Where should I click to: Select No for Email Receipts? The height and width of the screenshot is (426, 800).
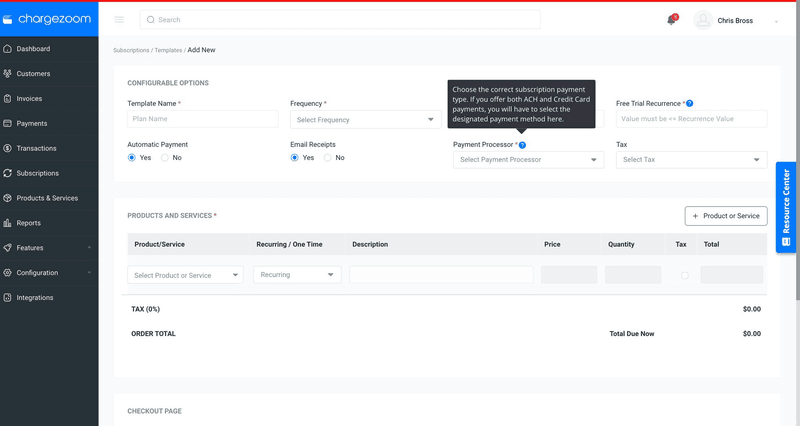pos(328,158)
